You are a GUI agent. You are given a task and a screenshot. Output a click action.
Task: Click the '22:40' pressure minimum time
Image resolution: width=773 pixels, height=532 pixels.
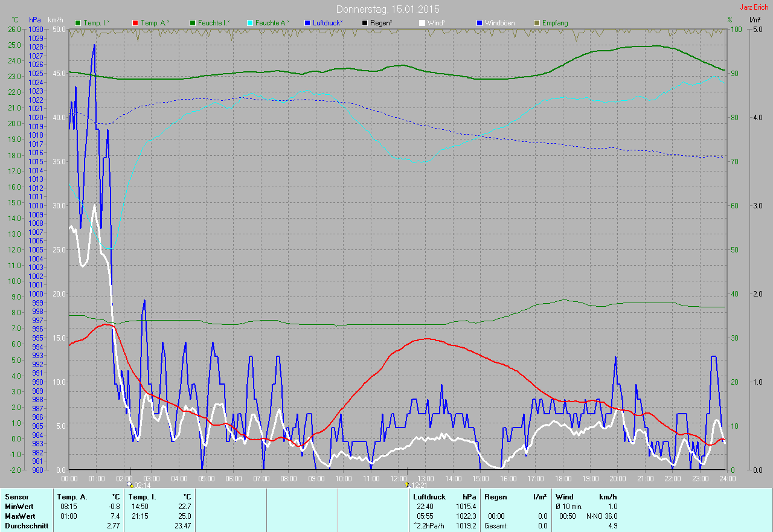[425, 507]
